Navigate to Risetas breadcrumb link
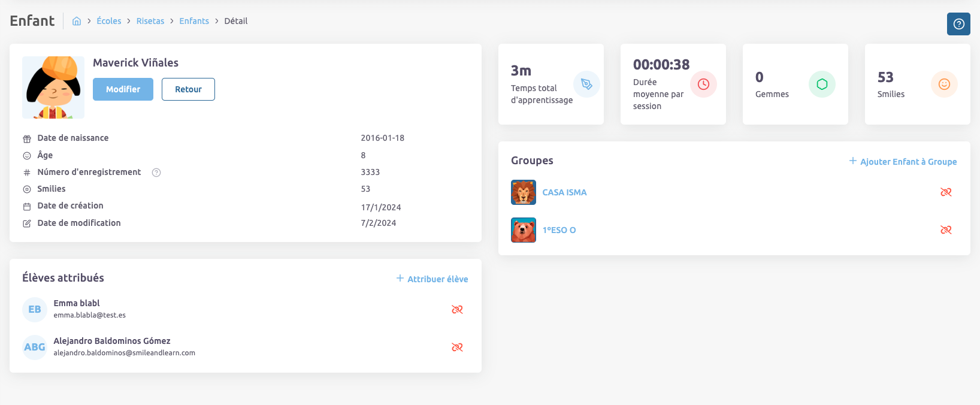Image resolution: width=980 pixels, height=405 pixels. click(x=150, y=21)
